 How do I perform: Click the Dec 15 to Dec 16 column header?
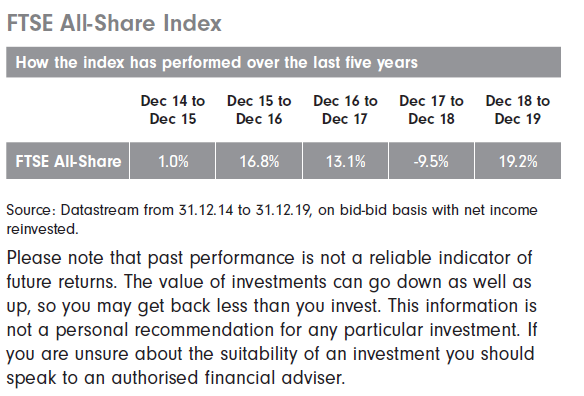(x=259, y=110)
